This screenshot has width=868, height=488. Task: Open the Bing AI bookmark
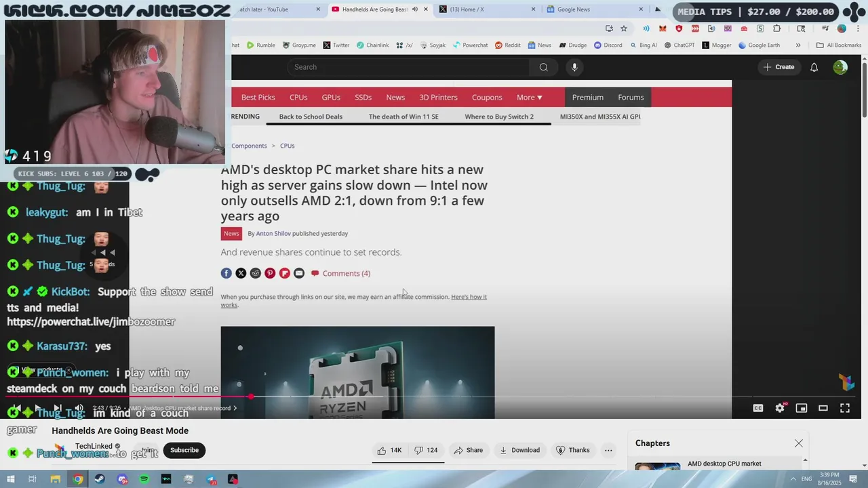[x=643, y=45]
